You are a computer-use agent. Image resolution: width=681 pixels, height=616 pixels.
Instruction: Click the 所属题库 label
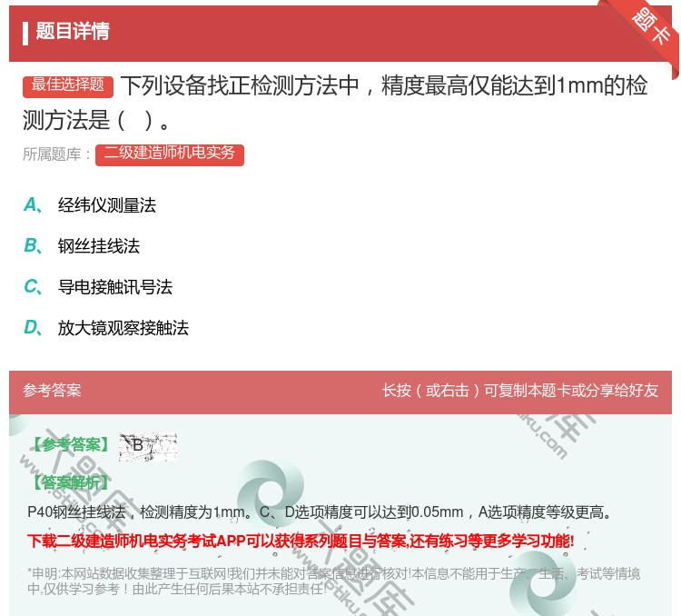coord(56,154)
